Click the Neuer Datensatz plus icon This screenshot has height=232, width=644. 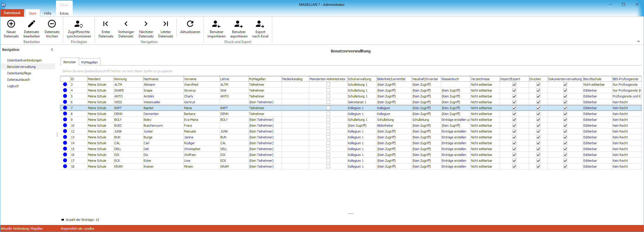point(11,24)
